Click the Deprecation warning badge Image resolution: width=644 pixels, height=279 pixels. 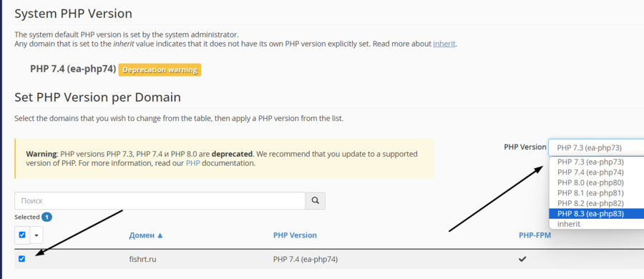click(160, 70)
